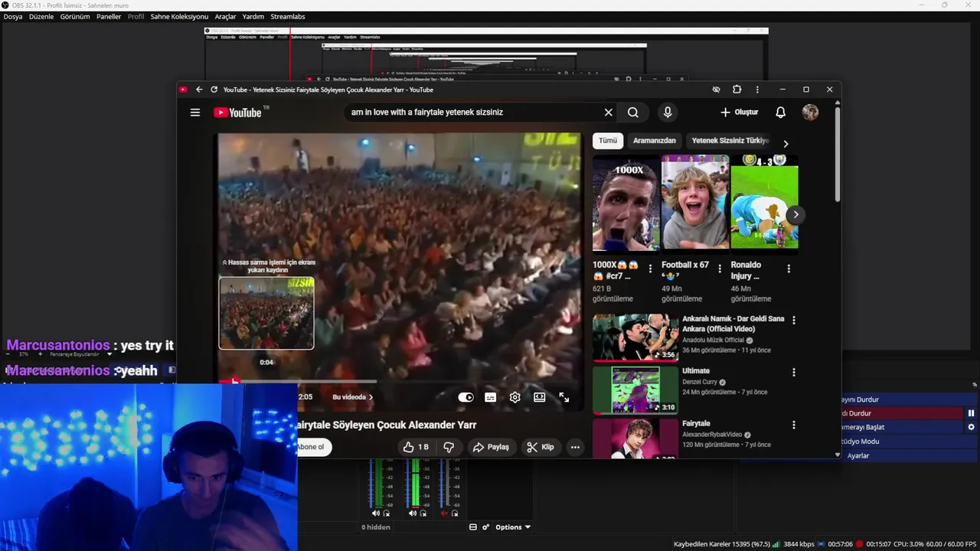
Task: Open the Paneller menu in OBS
Action: (109, 17)
